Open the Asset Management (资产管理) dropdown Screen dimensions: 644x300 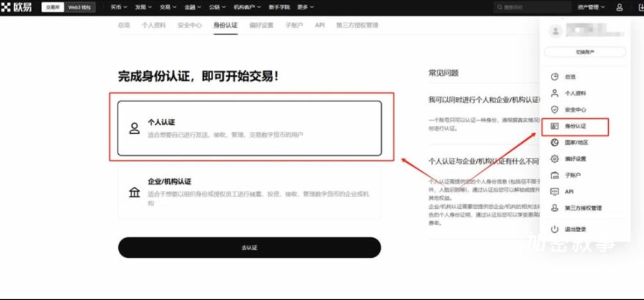point(591,8)
